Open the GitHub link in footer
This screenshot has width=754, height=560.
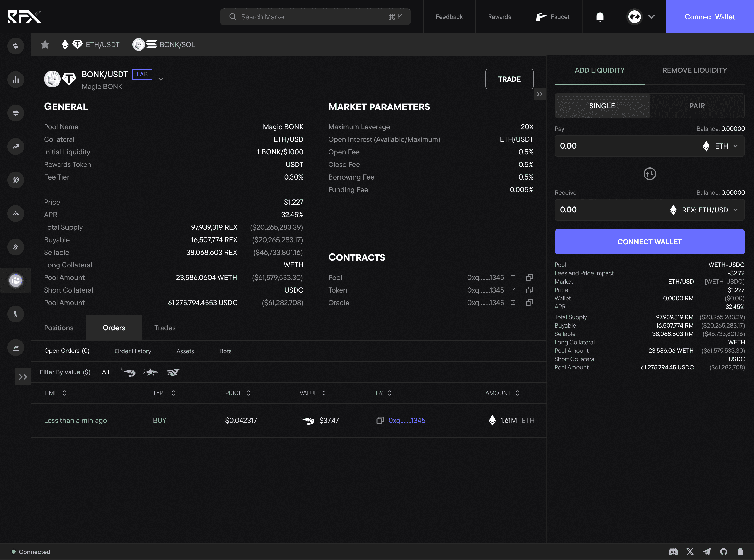point(723,552)
